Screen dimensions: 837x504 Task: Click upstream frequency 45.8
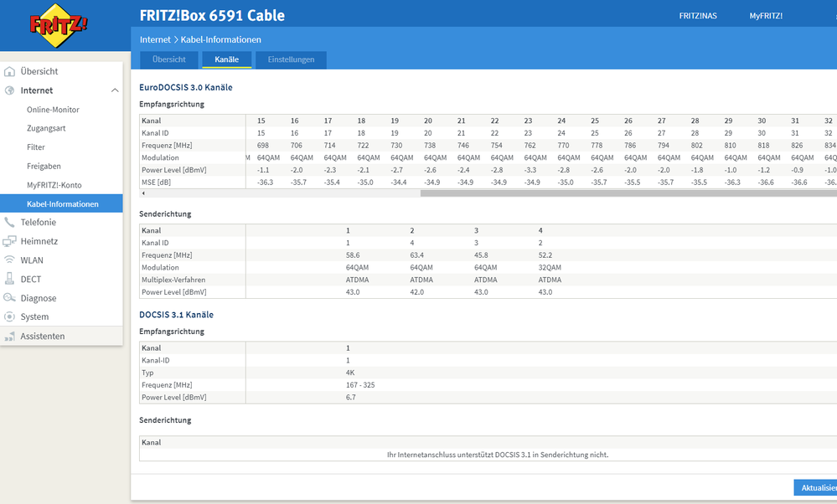tap(481, 255)
